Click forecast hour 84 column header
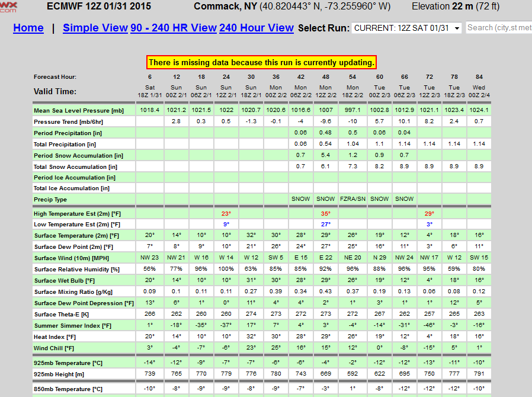Image resolution: width=532 pixels, height=397 pixels. point(479,76)
